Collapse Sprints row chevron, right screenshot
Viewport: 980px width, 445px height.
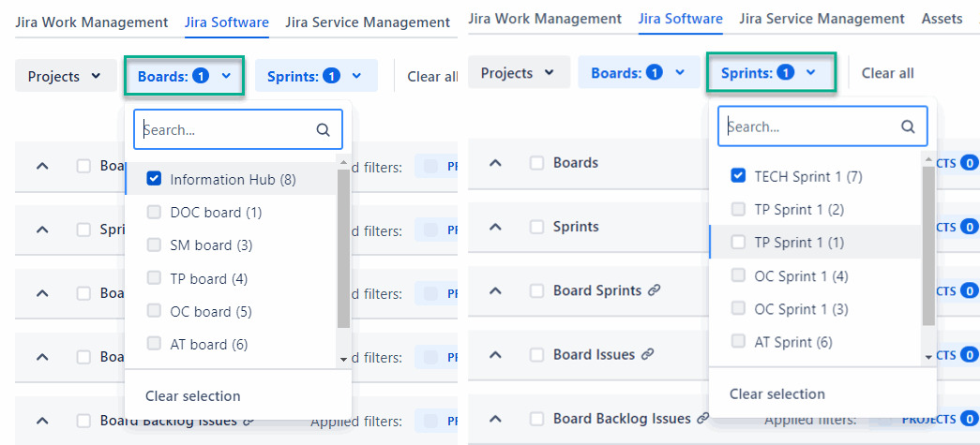point(495,227)
